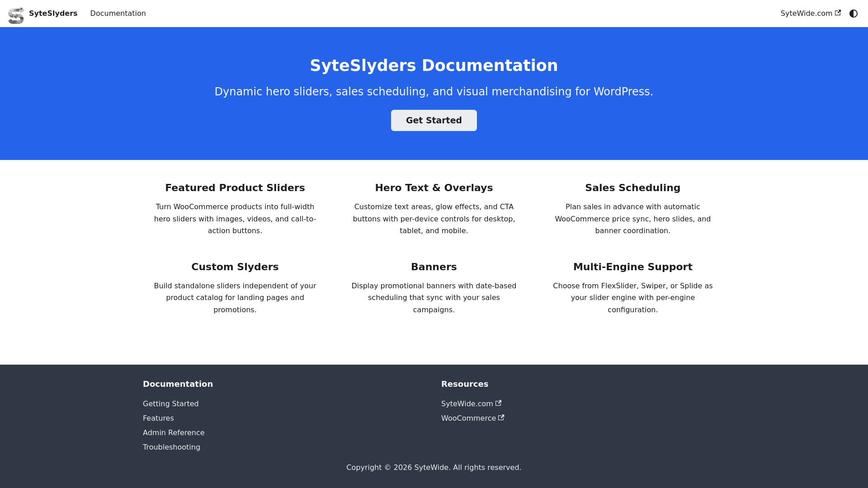Click the Copyright 2026 SyteWide notice
The height and width of the screenshot is (488, 868).
434,467
